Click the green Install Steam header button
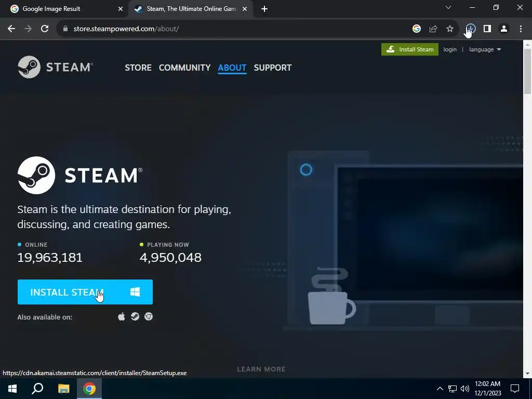The width and height of the screenshot is (532, 399). (410, 49)
